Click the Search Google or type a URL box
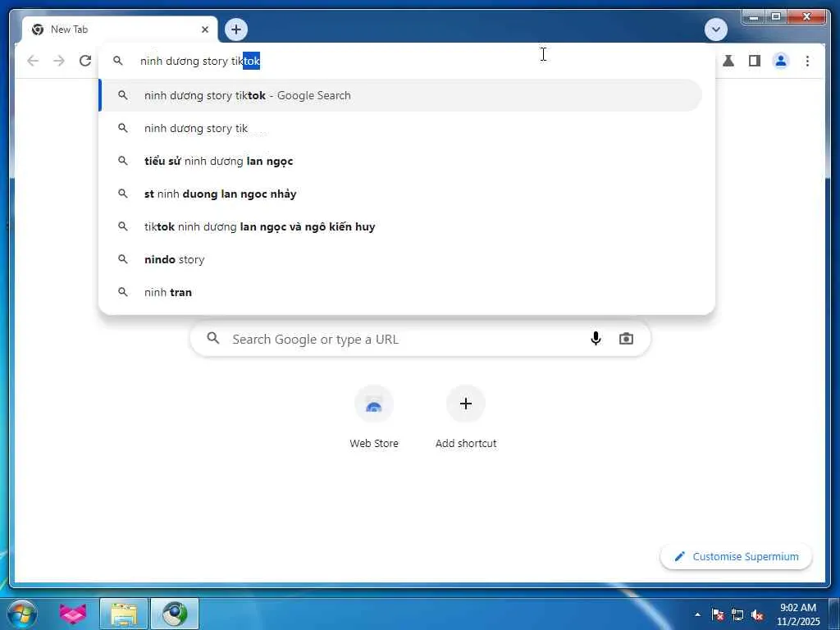The image size is (840, 630). point(421,339)
